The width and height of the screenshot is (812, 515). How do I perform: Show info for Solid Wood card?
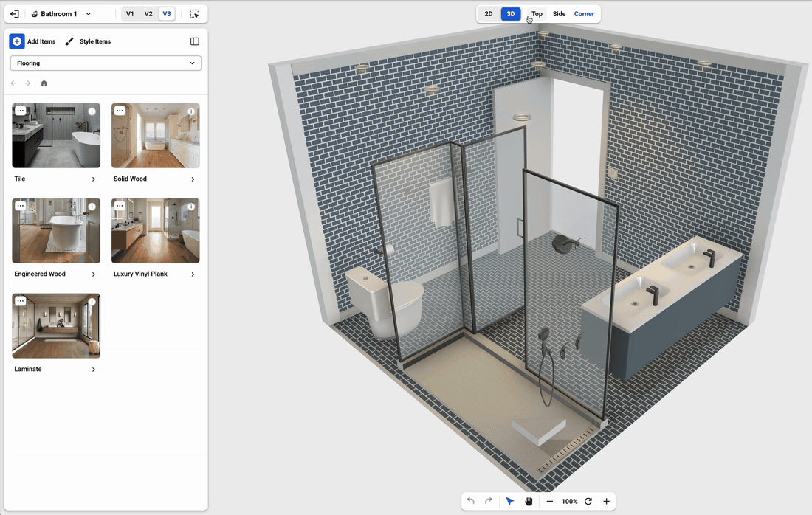coord(191,111)
